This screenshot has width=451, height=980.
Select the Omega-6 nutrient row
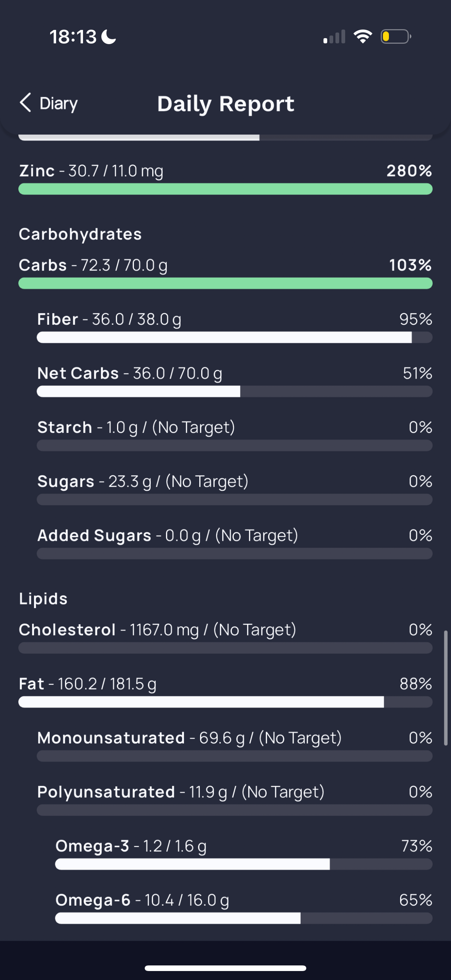pos(142,900)
